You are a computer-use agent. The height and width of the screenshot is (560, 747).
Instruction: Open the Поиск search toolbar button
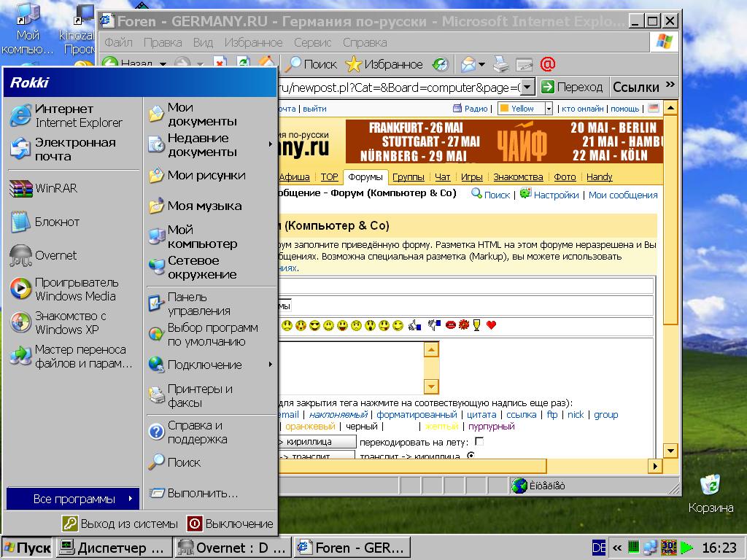311,64
